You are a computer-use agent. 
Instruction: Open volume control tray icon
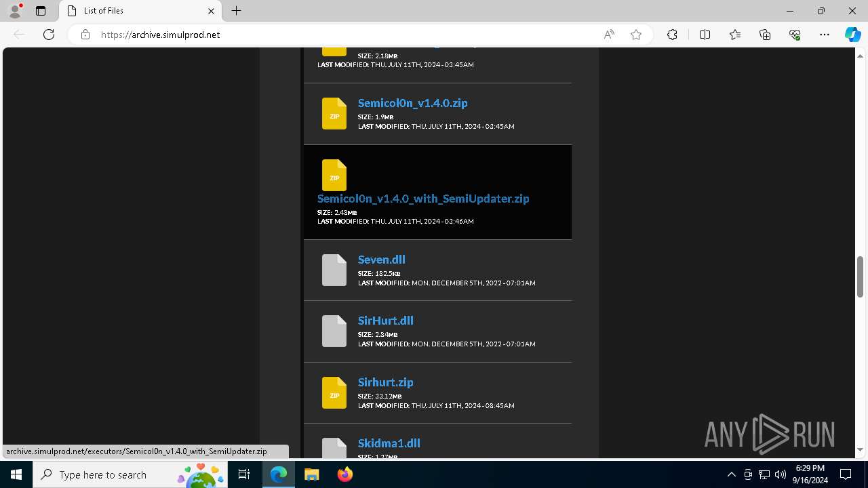781,474
